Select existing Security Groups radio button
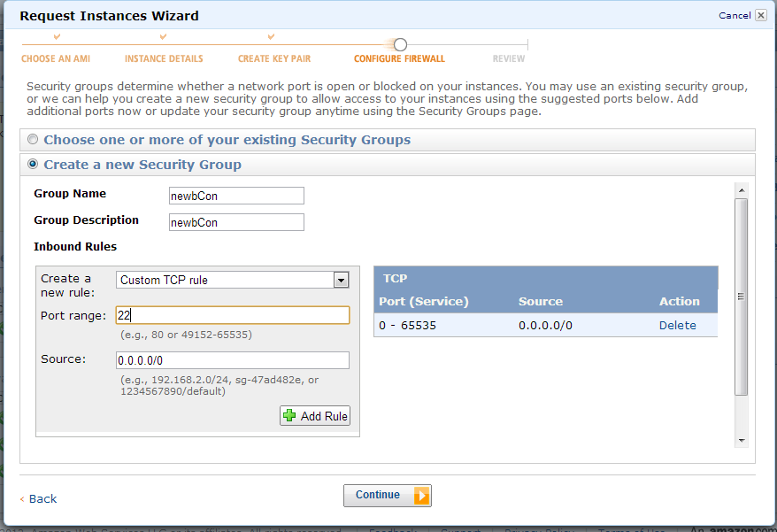Screen dimensions: 777x532 pyautogui.click(x=32, y=139)
